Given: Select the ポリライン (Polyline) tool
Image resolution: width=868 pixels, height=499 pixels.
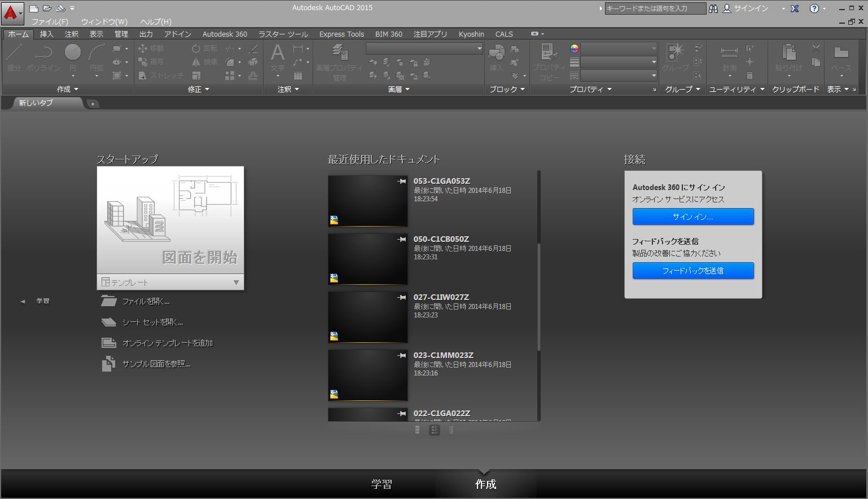Looking at the screenshot, I should click(43, 58).
